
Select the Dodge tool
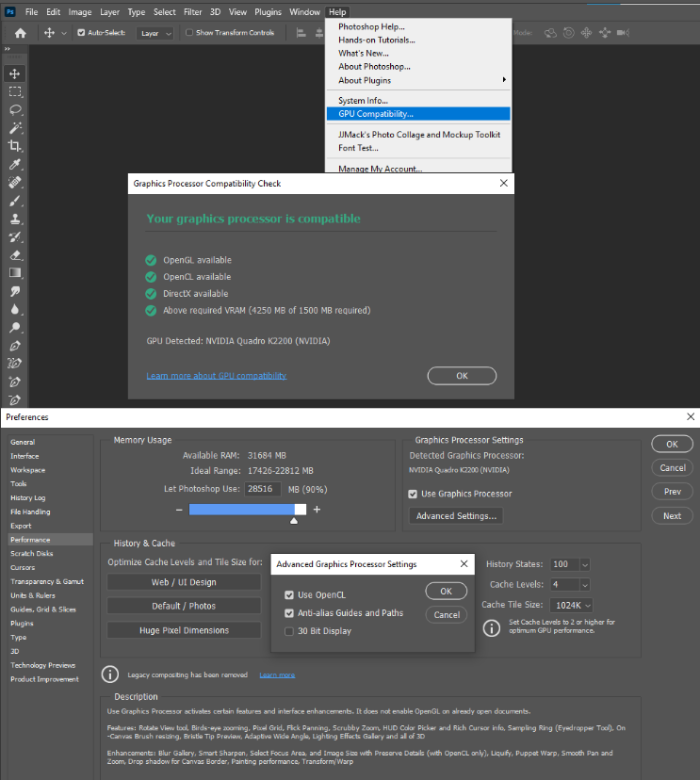point(15,328)
